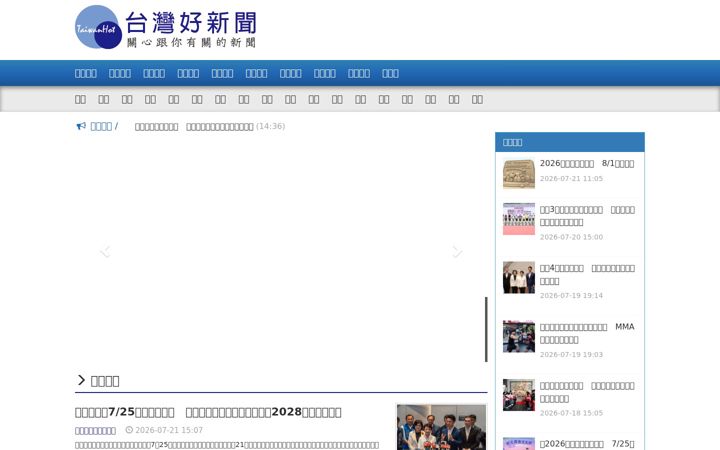Open the sidebar headline above the 2026-07-20 15:00 date

point(587,216)
